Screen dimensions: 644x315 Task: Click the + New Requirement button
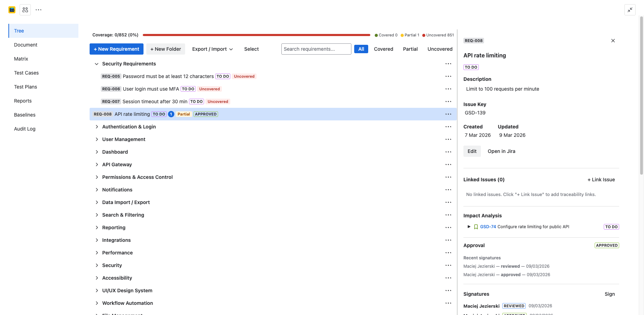coord(116,49)
